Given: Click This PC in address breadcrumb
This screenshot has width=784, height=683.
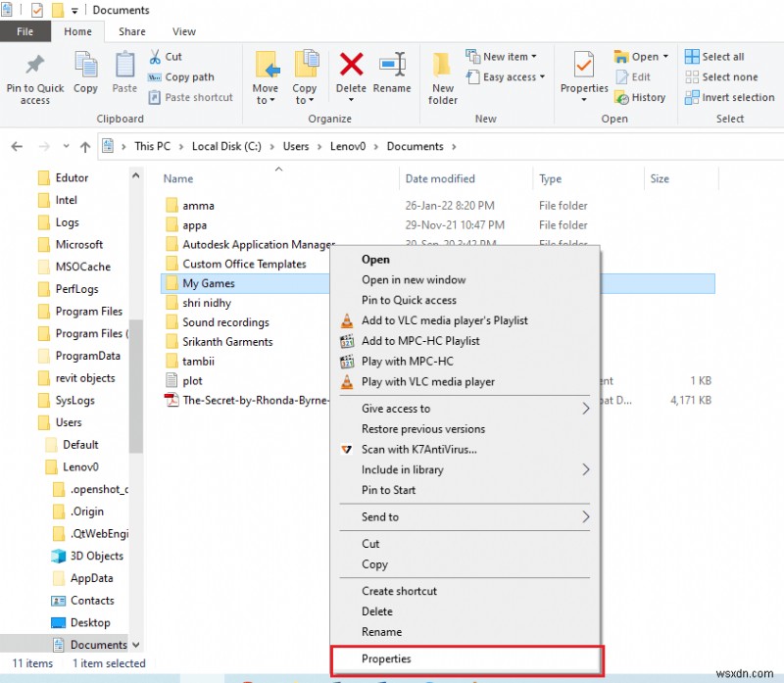Looking at the screenshot, I should click(153, 147).
